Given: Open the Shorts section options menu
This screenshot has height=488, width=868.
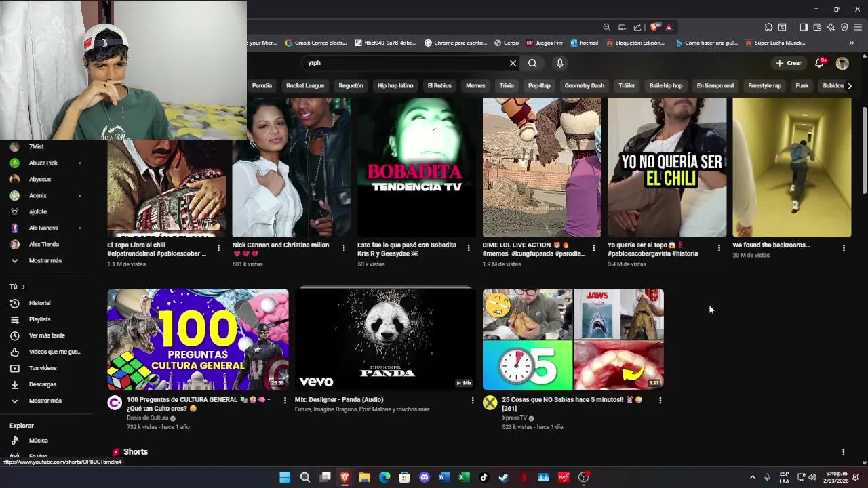Looking at the screenshot, I should click(x=844, y=452).
